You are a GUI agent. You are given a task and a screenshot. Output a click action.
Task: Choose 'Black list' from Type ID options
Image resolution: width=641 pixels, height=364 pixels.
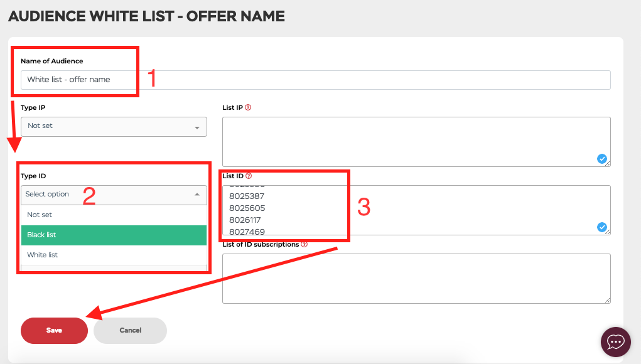[114, 235]
